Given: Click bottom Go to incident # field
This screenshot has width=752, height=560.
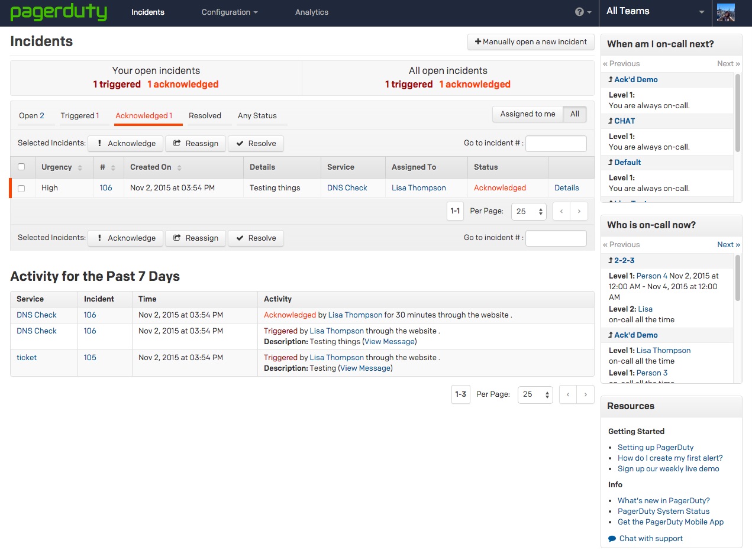Looking at the screenshot, I should tap(556, 238).
